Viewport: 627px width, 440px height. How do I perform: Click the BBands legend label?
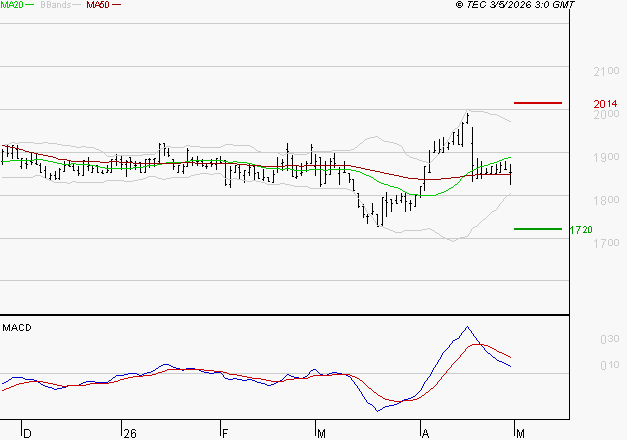point(56,5)
